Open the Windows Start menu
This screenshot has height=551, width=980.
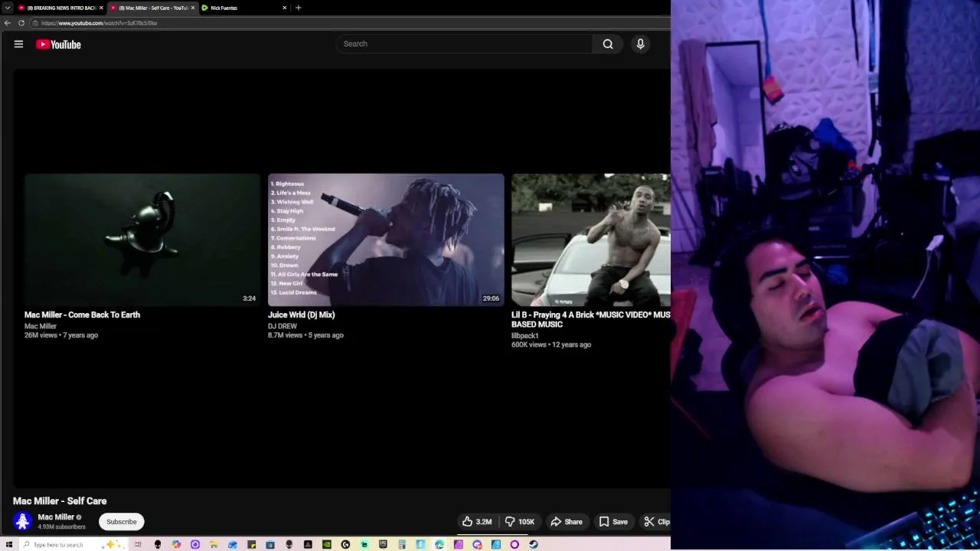[8, 544]
